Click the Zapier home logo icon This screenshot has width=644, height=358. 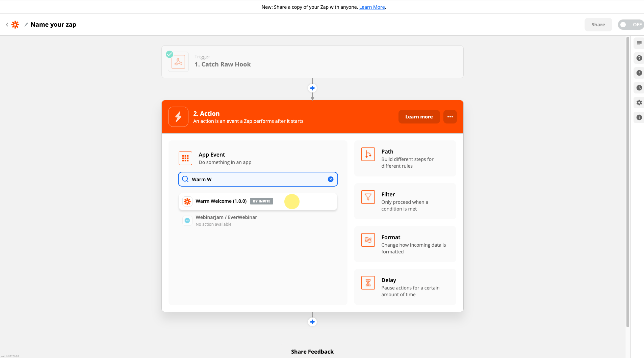[15, 25]
